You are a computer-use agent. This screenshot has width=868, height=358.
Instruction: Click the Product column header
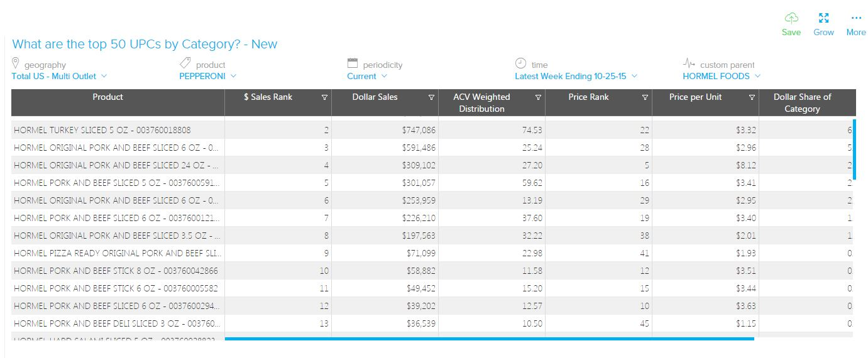click(x=107, y=97)
